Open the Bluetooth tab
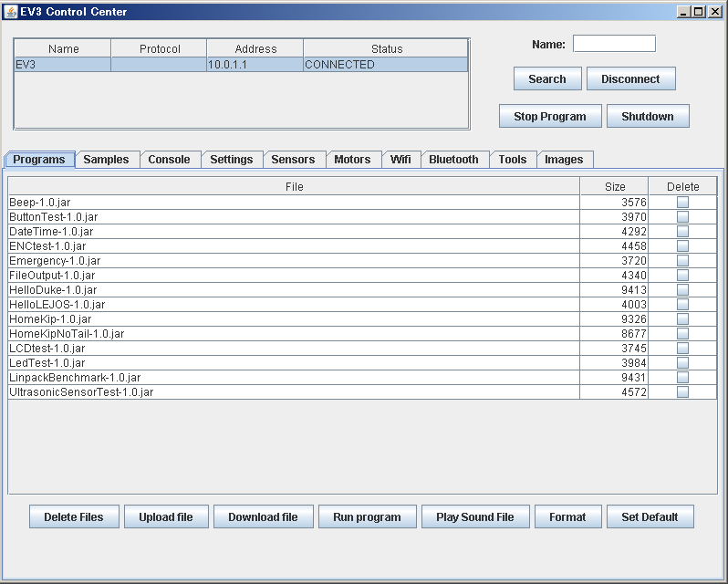728x584 pixels. (453, 159)
